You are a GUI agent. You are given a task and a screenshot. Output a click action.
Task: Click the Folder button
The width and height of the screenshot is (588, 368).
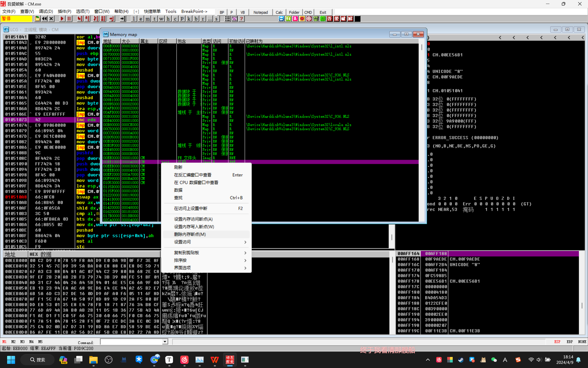[294, 12]
